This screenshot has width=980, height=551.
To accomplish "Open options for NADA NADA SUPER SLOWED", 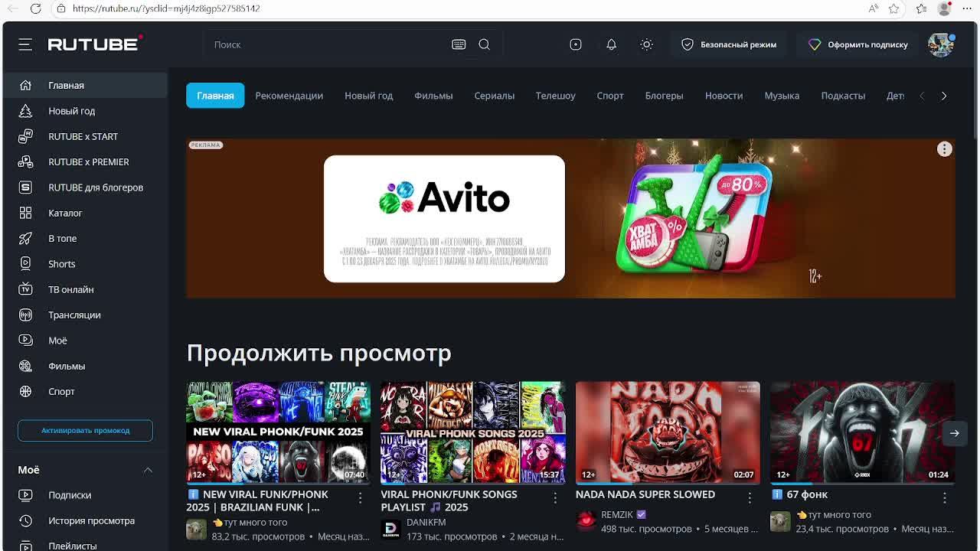I will (750, 498).
